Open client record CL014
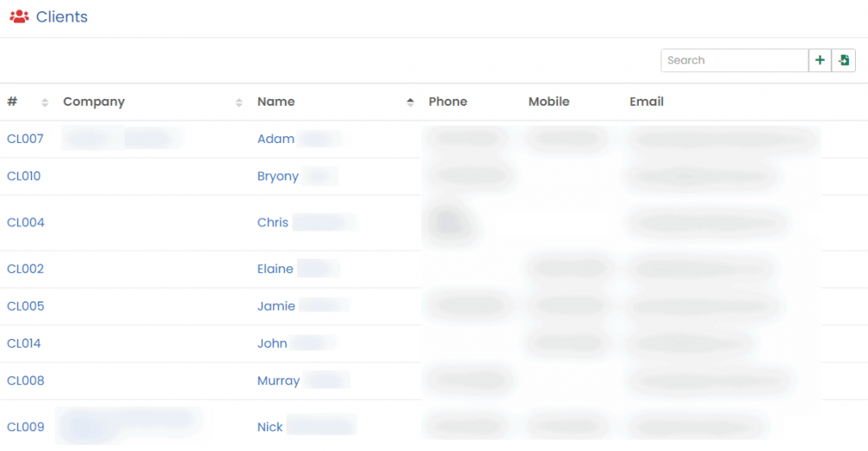Viewport: 868px width, 451px height. tap(24, 343)
